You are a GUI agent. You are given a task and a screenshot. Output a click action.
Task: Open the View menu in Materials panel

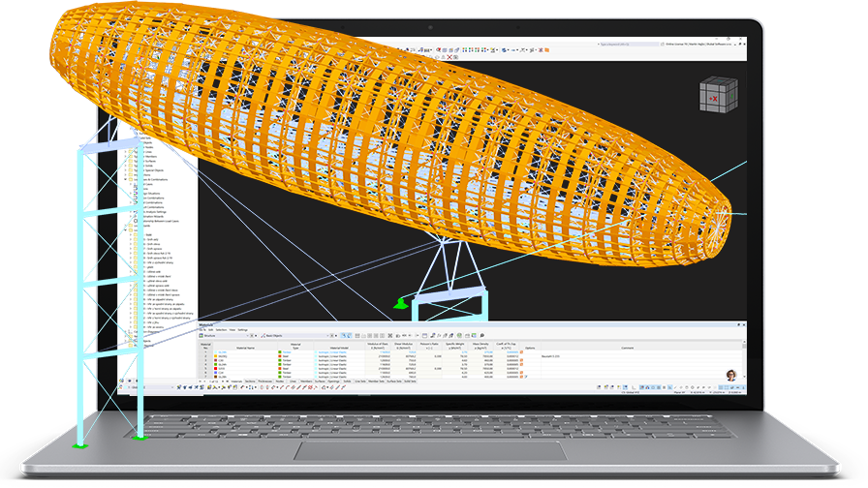point(232,330)
